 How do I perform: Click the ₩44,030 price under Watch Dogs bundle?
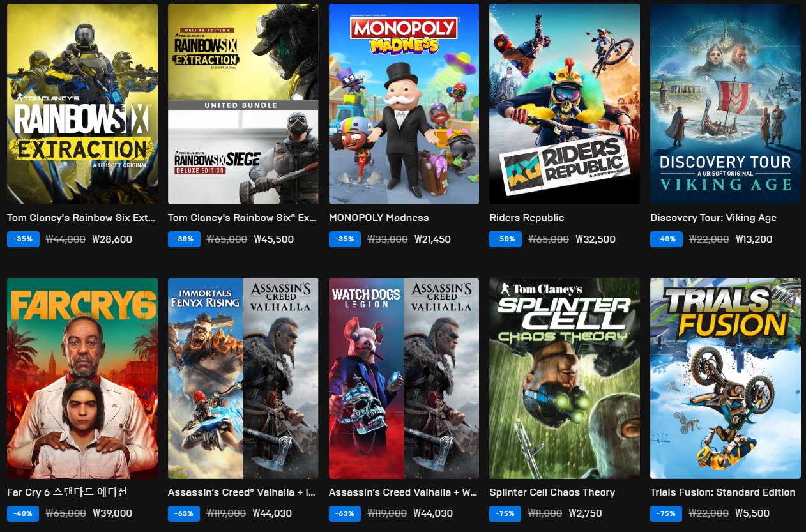433,513
